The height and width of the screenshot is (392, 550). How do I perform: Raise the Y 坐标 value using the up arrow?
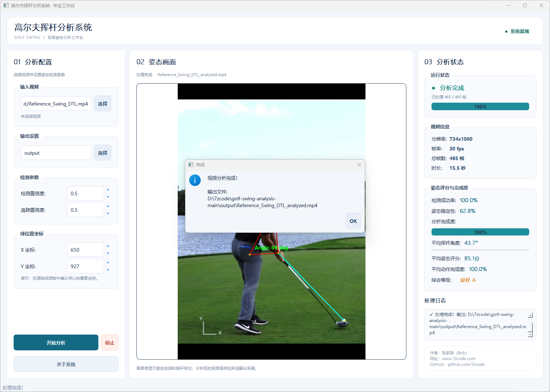[x=108, y=262]
